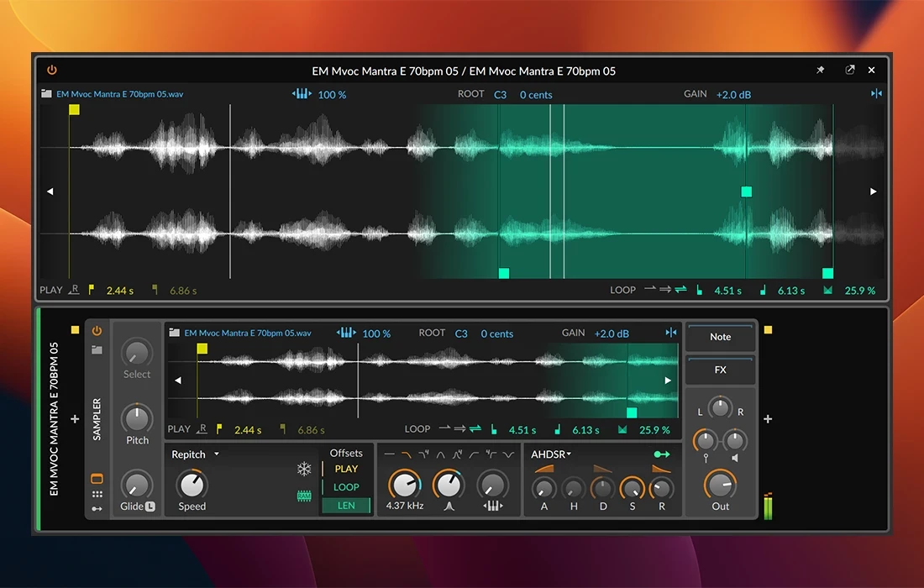Click the lowpass filter shape icon
The height and width of the screenshot is (588, 924).
[x=407, y=454]
